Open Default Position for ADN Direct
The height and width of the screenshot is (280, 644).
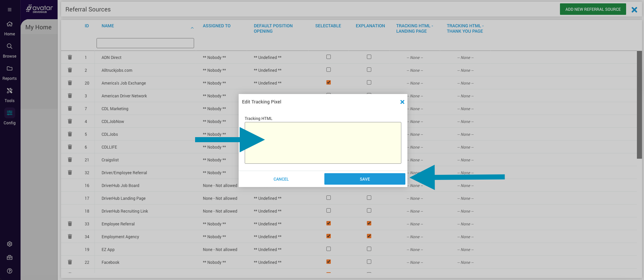[267, 58]
